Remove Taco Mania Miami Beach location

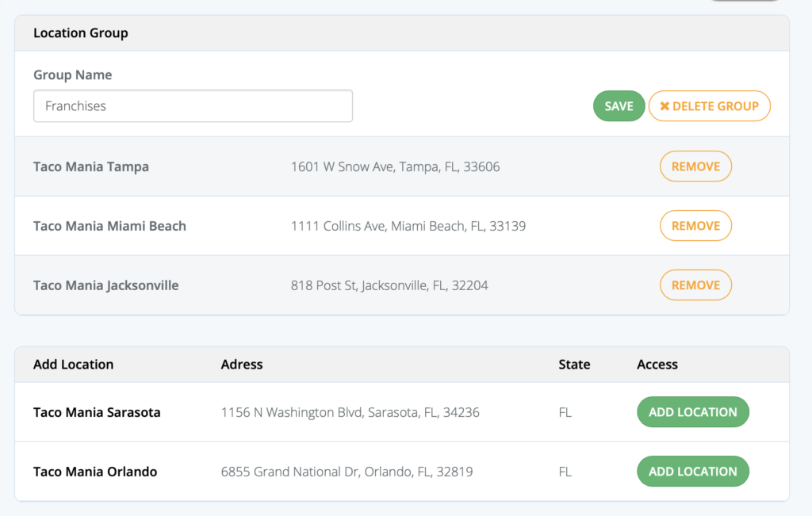[x=695, y=226]
